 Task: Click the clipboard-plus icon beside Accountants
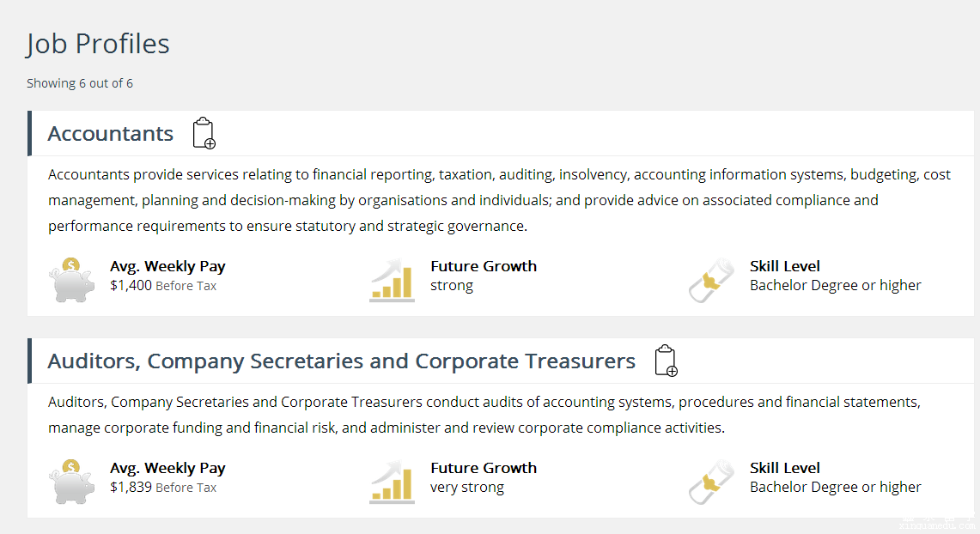[x=204, y=133]
